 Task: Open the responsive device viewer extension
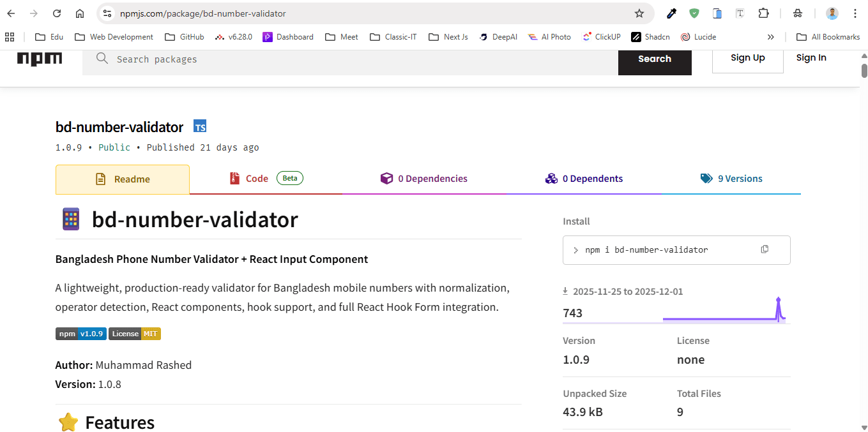pos(717,13)
